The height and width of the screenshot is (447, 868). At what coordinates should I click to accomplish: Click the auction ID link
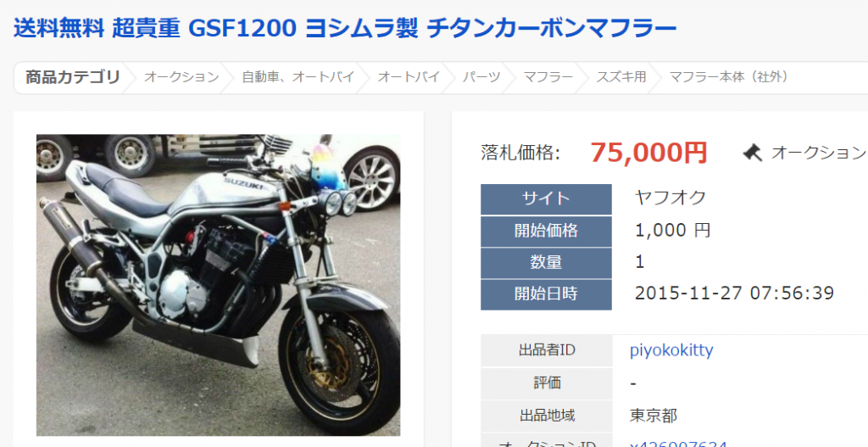[x=678, y=443]
